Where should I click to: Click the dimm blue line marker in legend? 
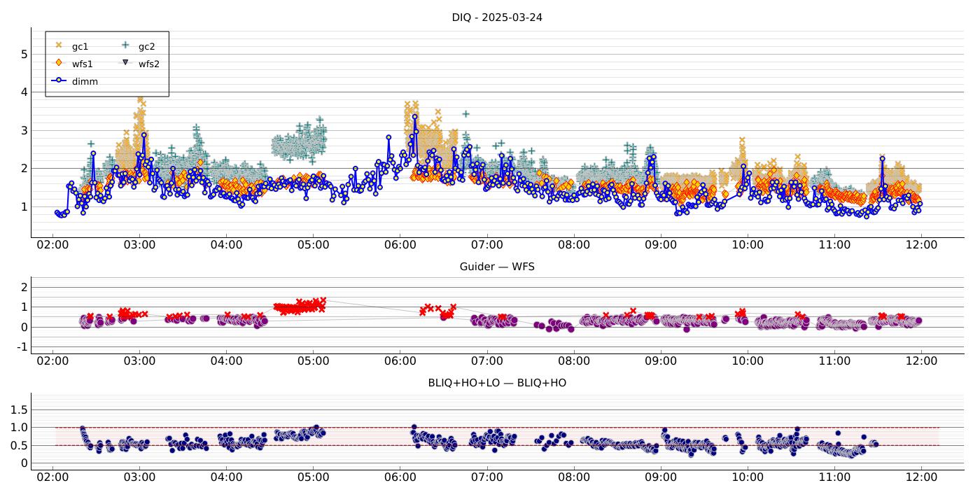pyautogui.click(x=59, y=80)
